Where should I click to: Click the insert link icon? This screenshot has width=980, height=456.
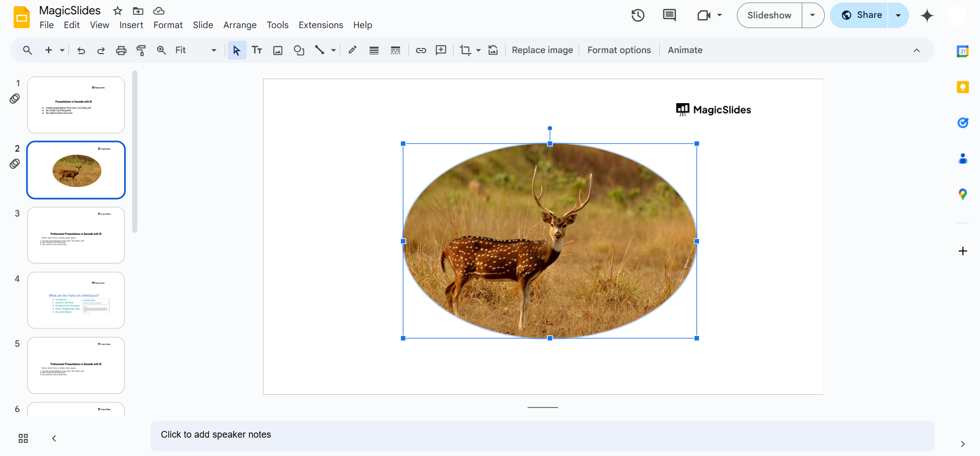click(421, 50)
